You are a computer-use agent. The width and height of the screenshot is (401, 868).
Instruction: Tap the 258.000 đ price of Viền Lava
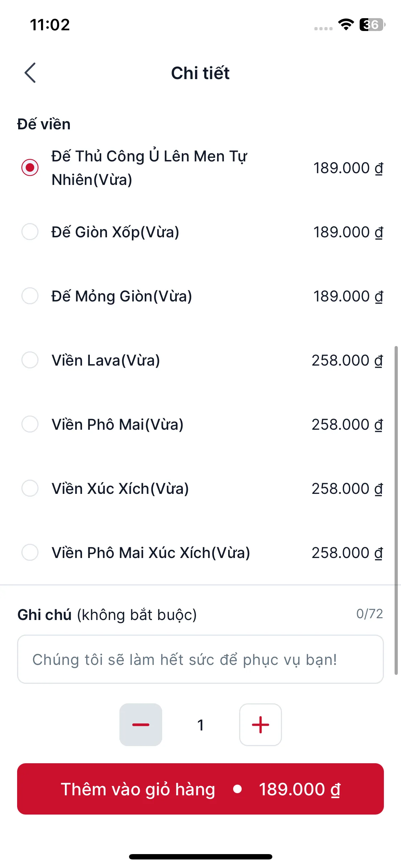pos(347,361)
